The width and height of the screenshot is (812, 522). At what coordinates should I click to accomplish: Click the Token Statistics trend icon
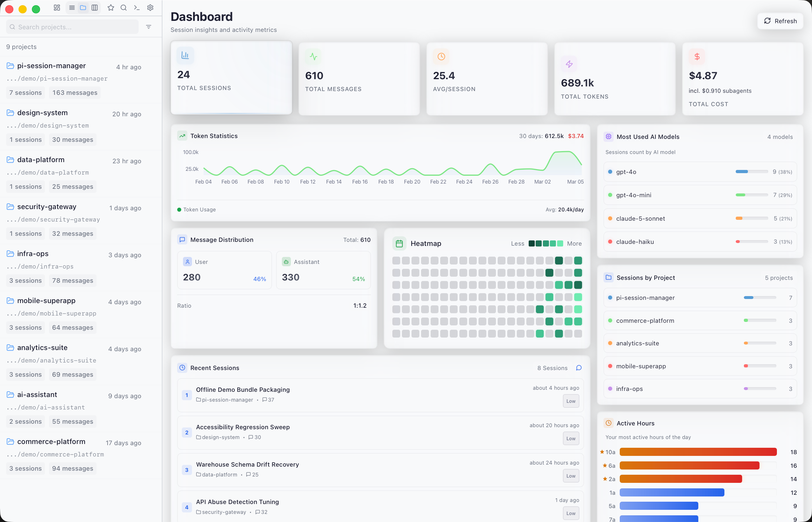click(182, 136)
